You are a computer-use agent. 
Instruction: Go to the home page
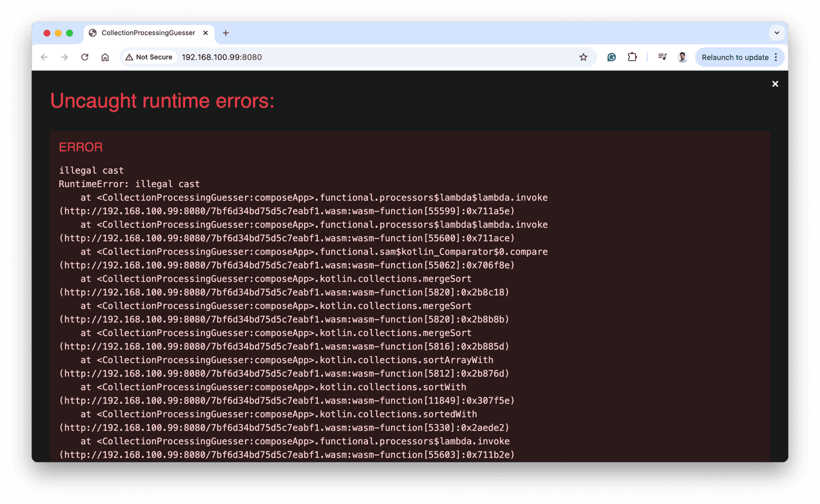tap(105, 57)
